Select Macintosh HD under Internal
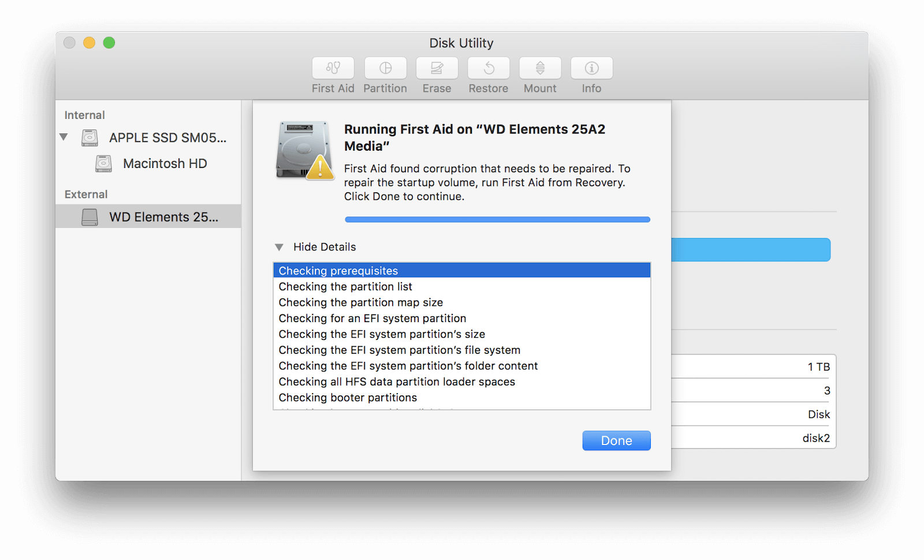Viewport: 924px width, 560px height. [164, 163]
